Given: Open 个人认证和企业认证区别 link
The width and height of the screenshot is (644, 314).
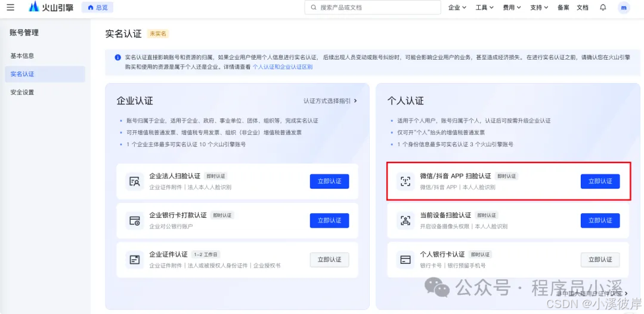Looking at the screenshot, I should click(283, 67).
